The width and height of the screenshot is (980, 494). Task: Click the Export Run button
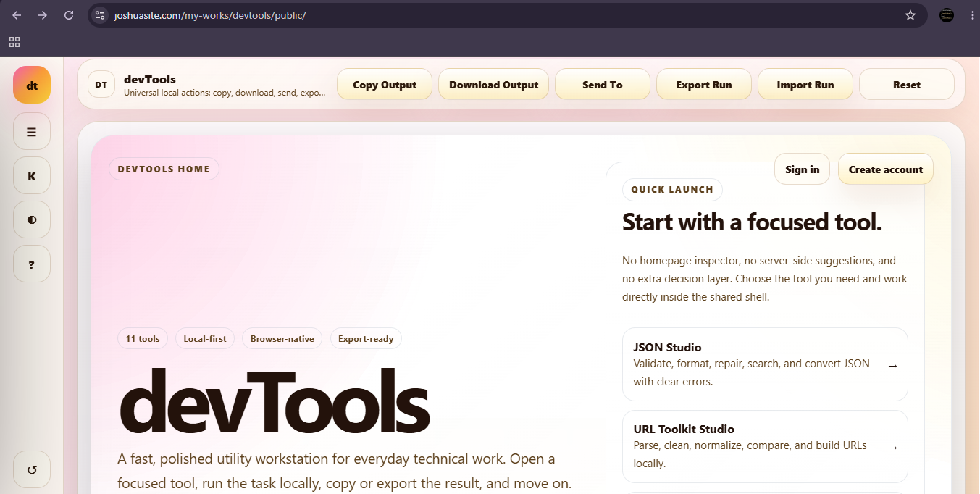click(704, 85)
